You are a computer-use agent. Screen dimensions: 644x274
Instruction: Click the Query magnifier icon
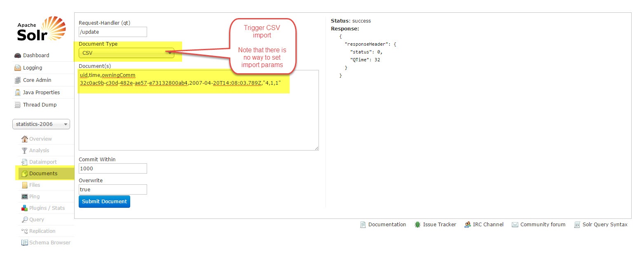25,220
